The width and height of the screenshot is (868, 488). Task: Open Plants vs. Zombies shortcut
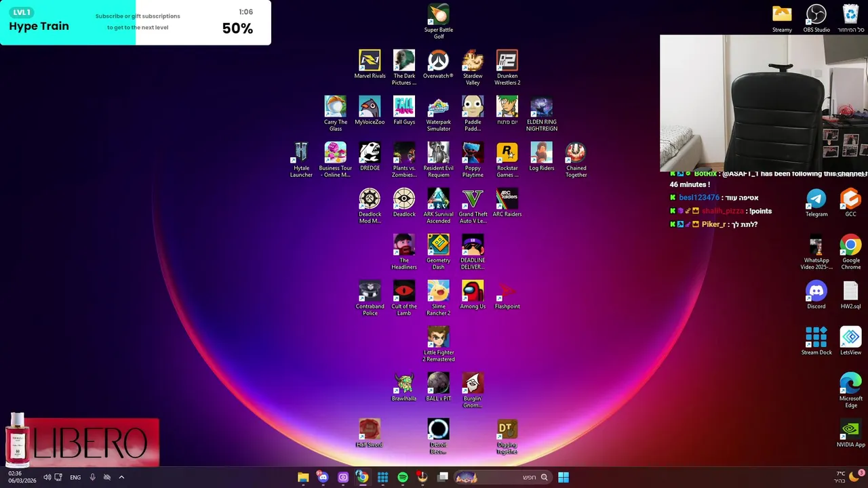404,159
